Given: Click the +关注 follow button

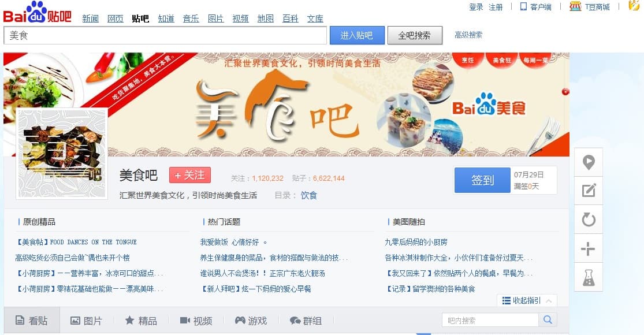Looking at the screenshot, I should [190, 176].
